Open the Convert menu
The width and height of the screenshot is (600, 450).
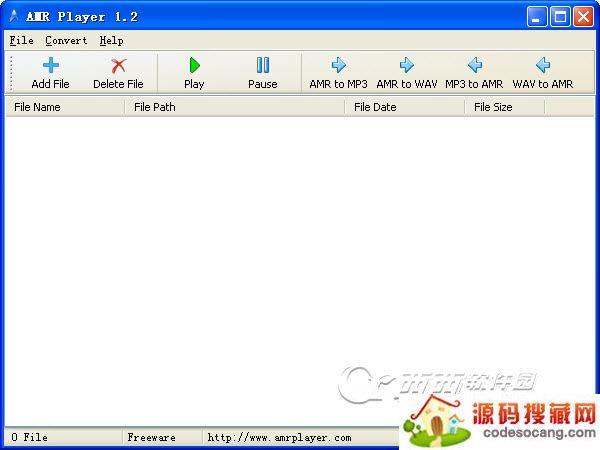[66, 40]
